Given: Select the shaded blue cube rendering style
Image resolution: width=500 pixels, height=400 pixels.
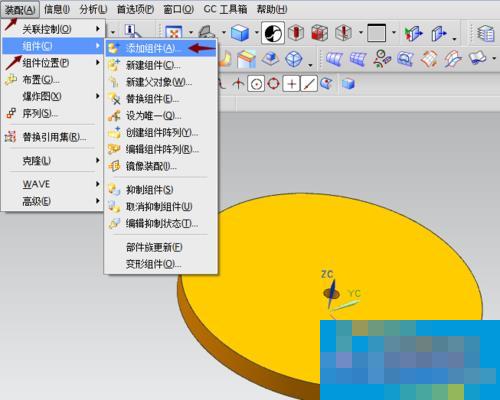Looking at the screenshot, I should pyautogui.click(x=240, y=33).
